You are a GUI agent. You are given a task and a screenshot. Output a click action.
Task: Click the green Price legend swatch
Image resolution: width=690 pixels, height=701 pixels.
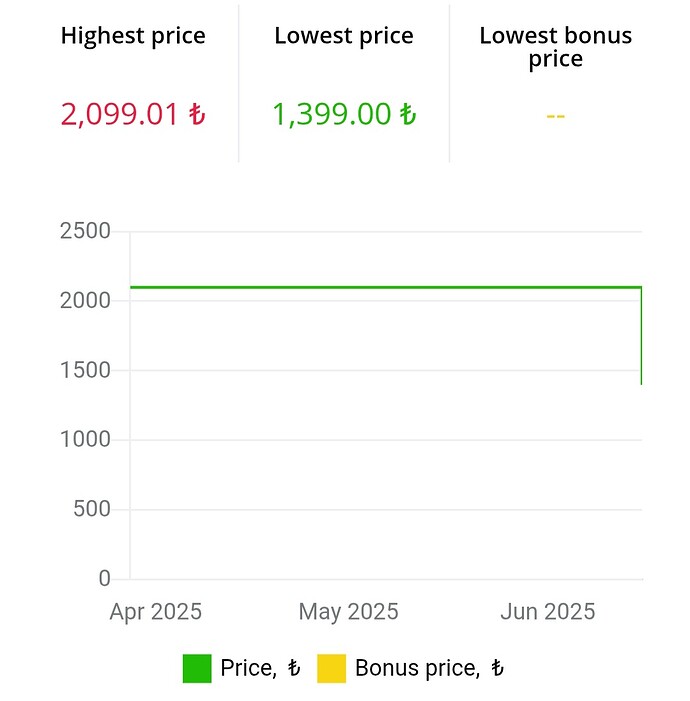(197, 668)
